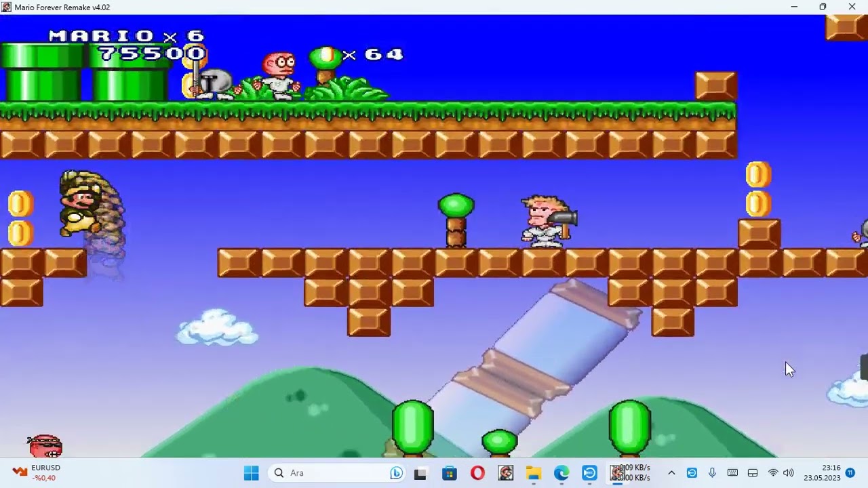Open the 23:16 clock and date
Image resolution: width=868 pixels, height=488 pixels.
pos(822,473)
